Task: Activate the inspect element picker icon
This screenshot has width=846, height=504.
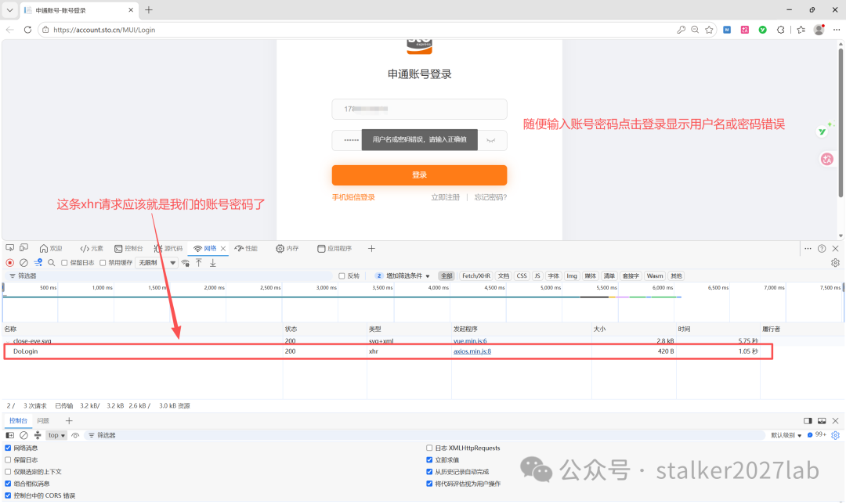Action: click(x=9, y=248)
